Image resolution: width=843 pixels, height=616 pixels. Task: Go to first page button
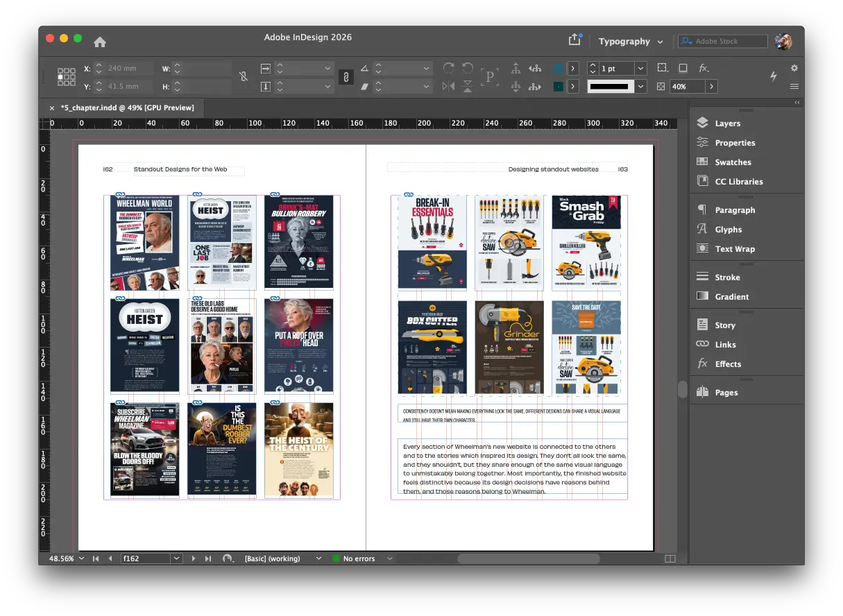pos(96,558)
